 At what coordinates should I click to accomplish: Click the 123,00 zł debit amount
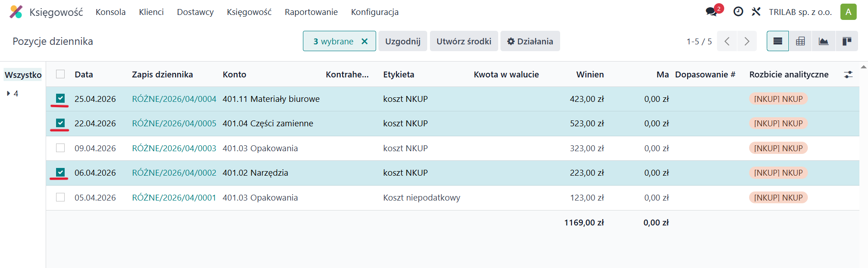587,197
